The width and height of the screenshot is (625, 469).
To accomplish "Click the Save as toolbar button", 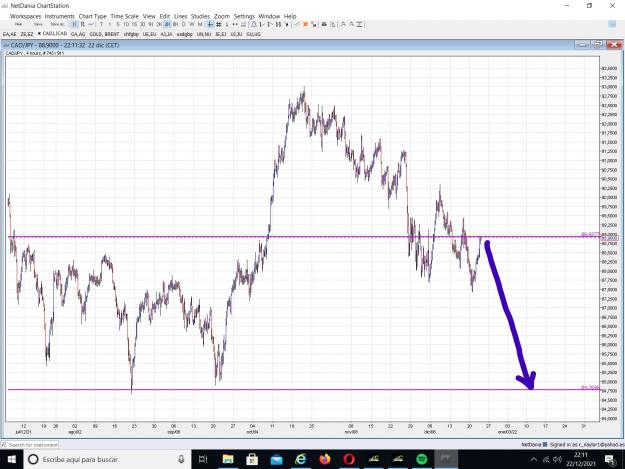I will coord(57,24).
